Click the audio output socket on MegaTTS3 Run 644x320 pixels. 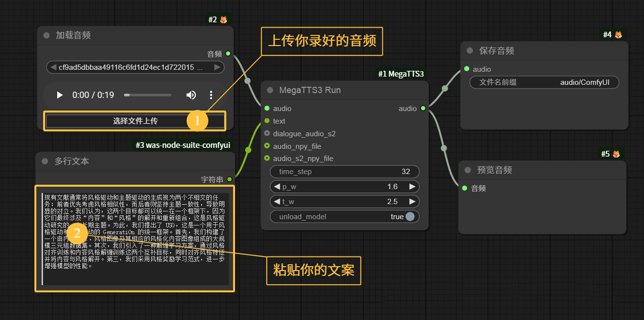(x=423, y=109)
